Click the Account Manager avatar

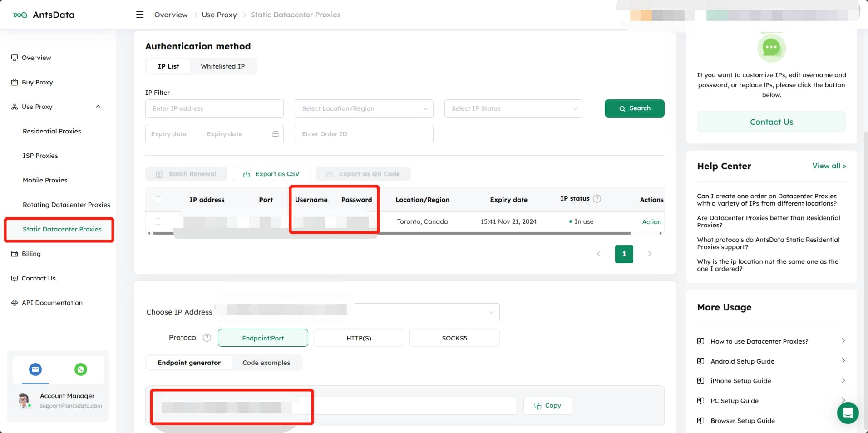(x=24, y=400)
